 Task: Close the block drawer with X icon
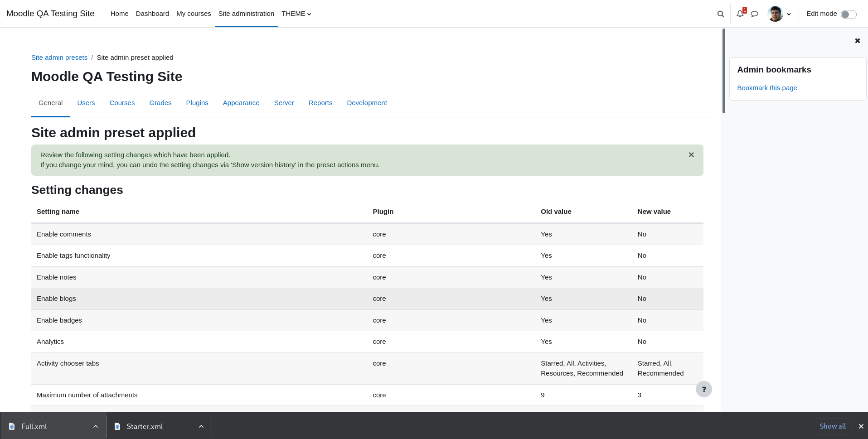click(x=857, y=41)
